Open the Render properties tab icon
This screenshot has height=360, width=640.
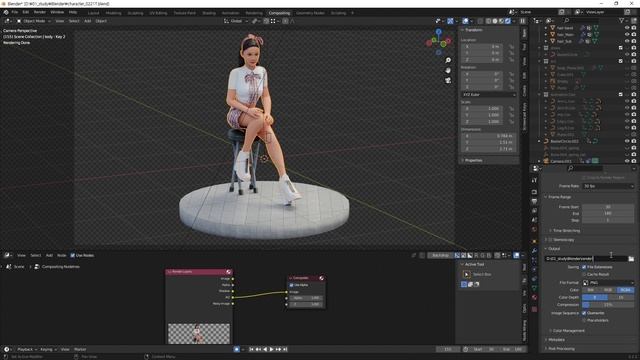coord(534,191)
